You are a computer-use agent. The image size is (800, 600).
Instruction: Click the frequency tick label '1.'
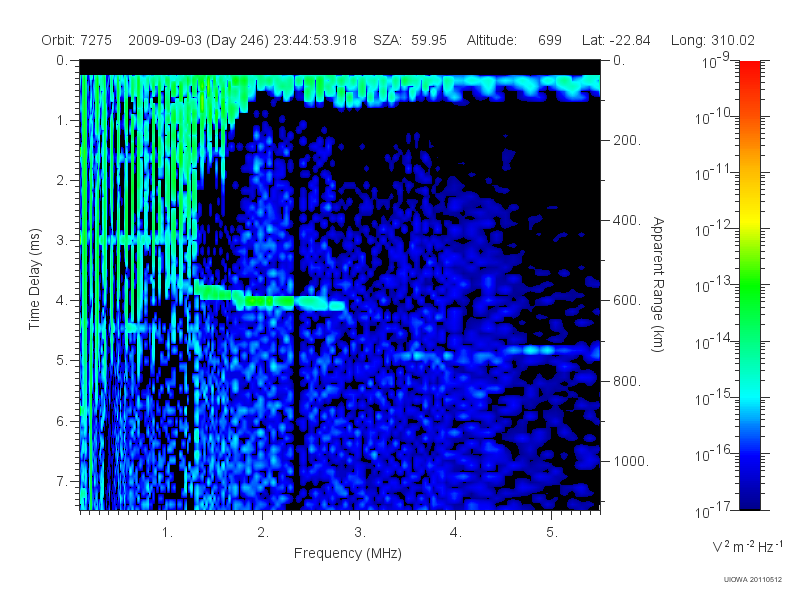tap(167, 533)
